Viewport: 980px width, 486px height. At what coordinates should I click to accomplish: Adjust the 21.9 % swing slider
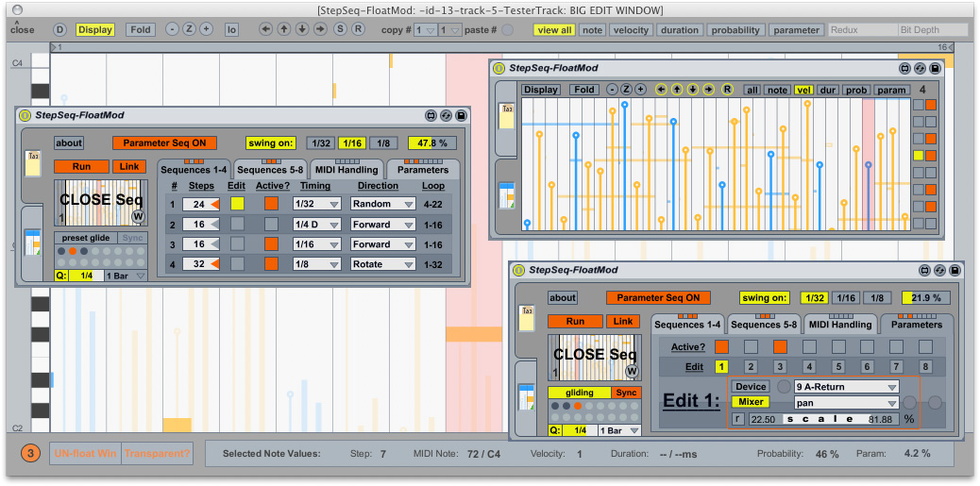[924, 298]
